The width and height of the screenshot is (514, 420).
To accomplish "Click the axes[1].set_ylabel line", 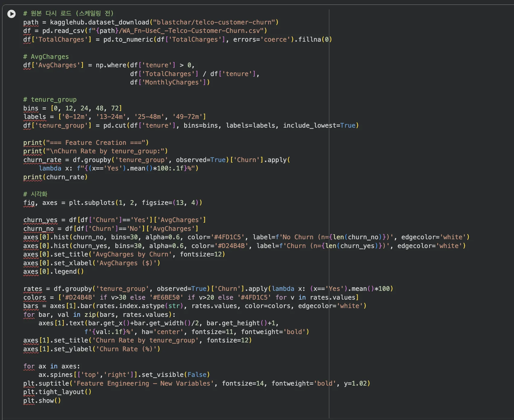I will click(x=92, y=349).
